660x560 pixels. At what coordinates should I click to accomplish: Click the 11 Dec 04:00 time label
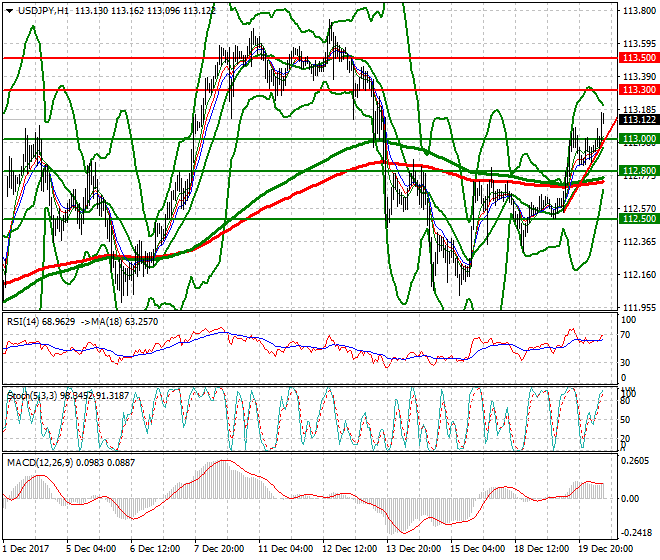tap(285, 549)
